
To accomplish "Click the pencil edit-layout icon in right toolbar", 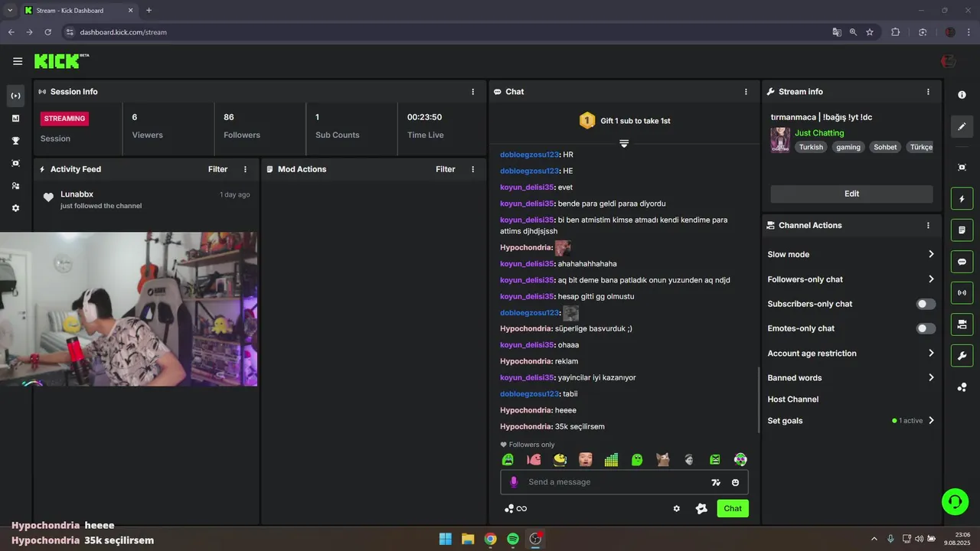I will (x=962, y=126).
